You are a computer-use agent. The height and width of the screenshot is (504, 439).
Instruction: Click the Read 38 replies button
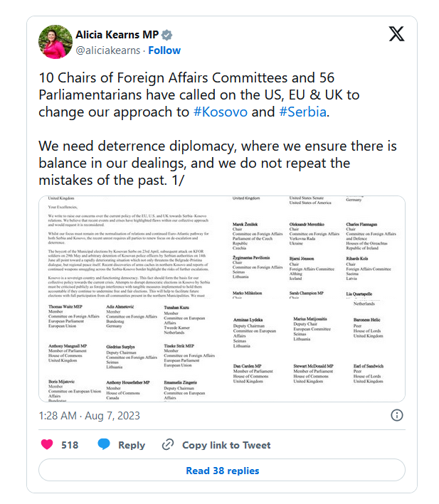point(222,471)
